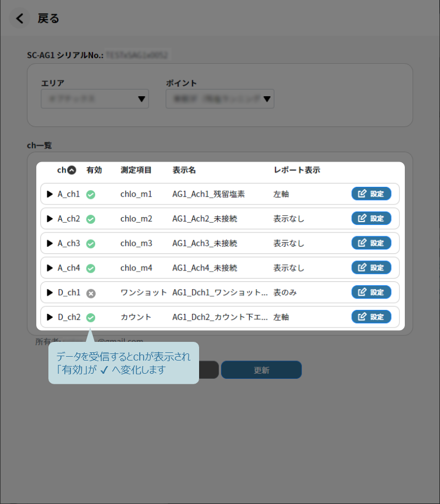Open 設定 for A_ch1 row
This screenshot has height=504, width=440.
pyautogui.click(x=371, y=194)
